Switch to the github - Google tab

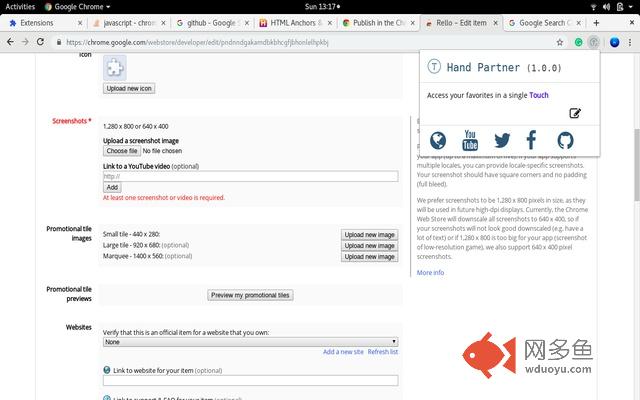pos(212,23)
